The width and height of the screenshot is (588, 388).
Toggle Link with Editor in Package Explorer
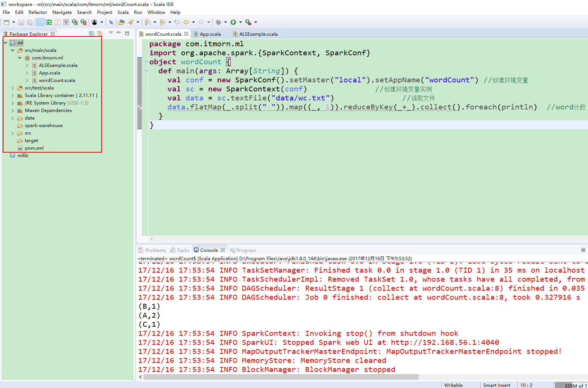pos(100,33)
